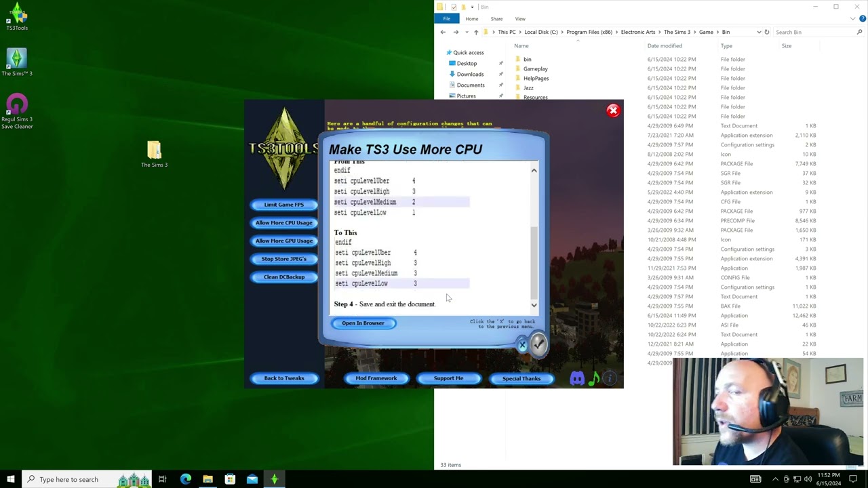868x488 pixels.
Task: Click the Explorer refresh icon
Action: (x=767, y=32)
